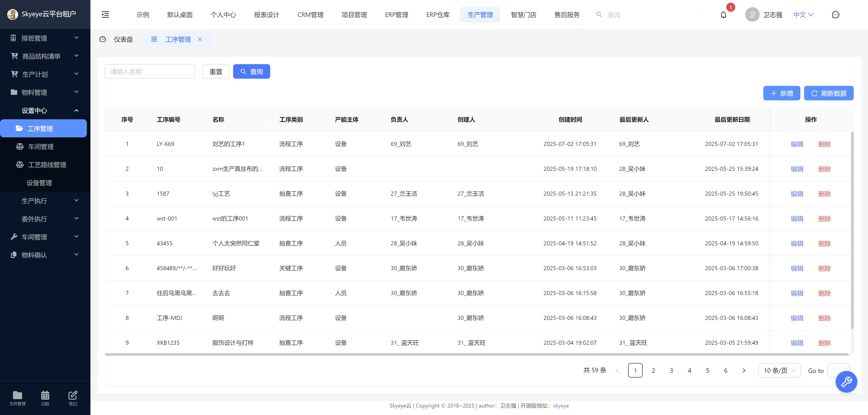Click the user avatar 卫
868x415 pixels.
752,14
